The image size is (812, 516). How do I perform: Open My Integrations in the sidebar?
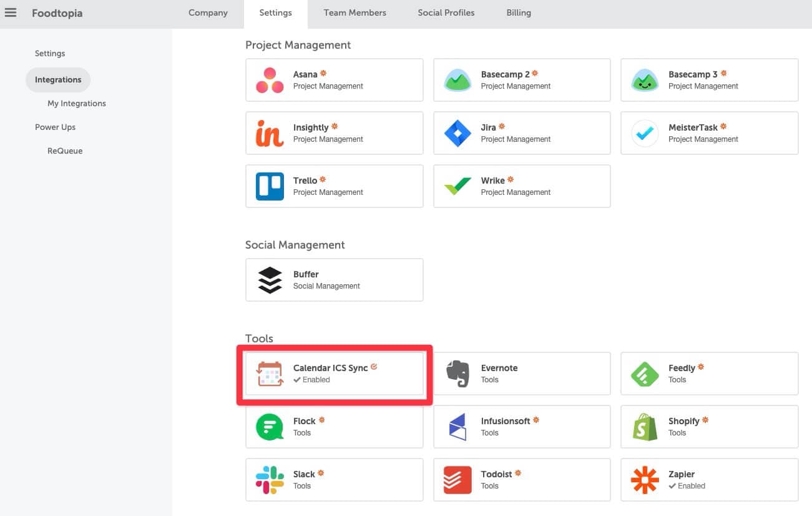pyautogui.click(x=77, y=104)
